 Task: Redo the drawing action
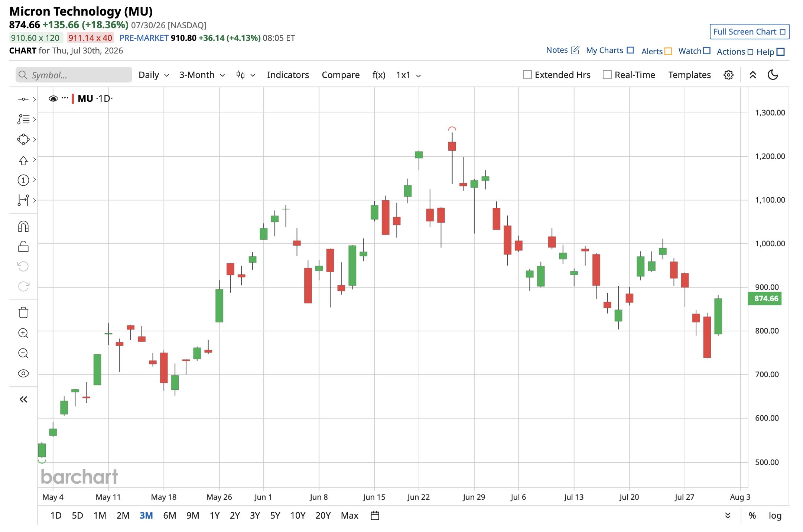point(23,286)
